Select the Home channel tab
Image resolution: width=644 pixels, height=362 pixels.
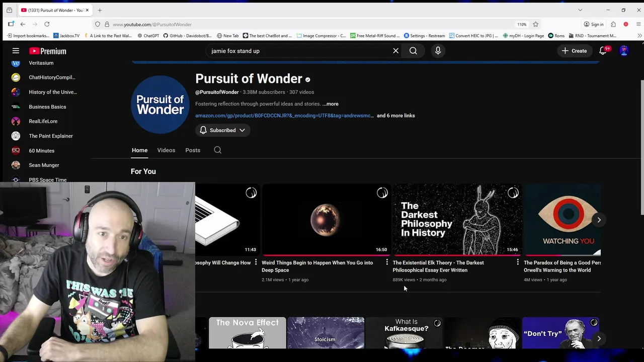139,150
